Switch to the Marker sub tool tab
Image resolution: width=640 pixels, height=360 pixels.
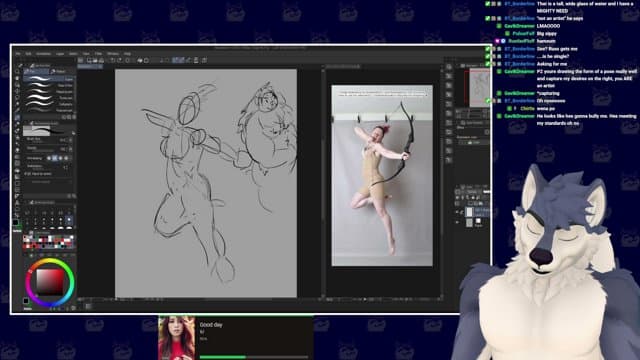[58, 71]
